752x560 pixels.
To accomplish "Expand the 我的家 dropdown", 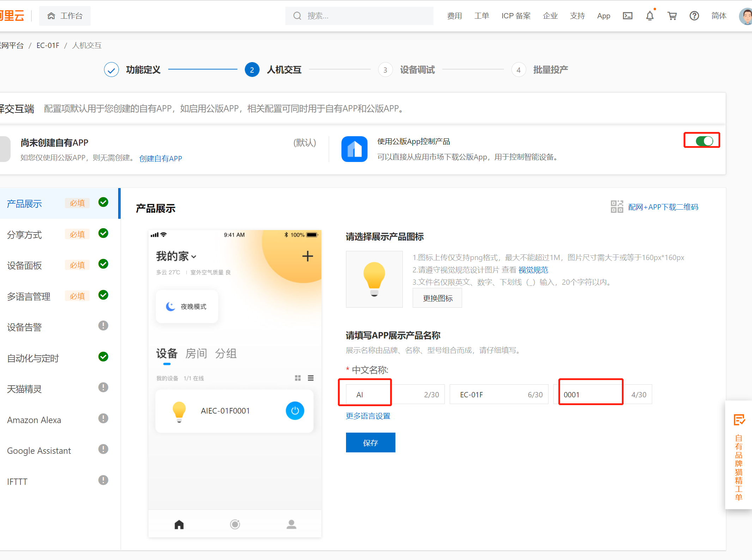I will (193, 257).
